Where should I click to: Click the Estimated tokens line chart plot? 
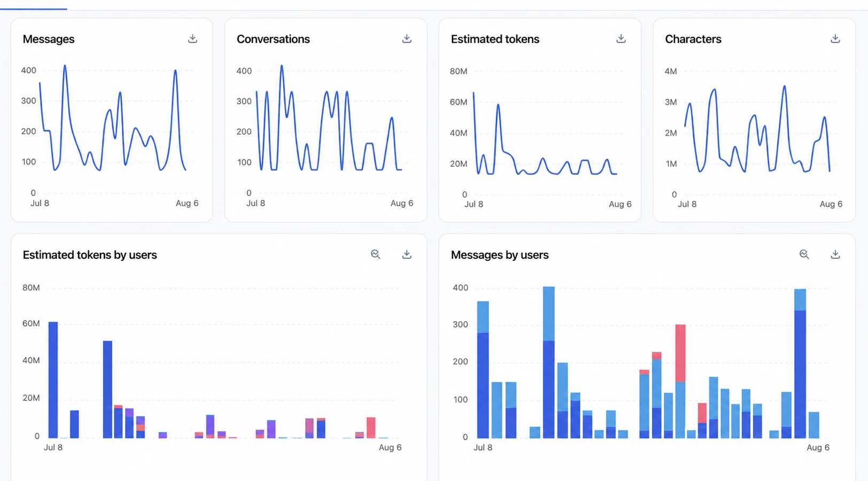pos(545,134)
